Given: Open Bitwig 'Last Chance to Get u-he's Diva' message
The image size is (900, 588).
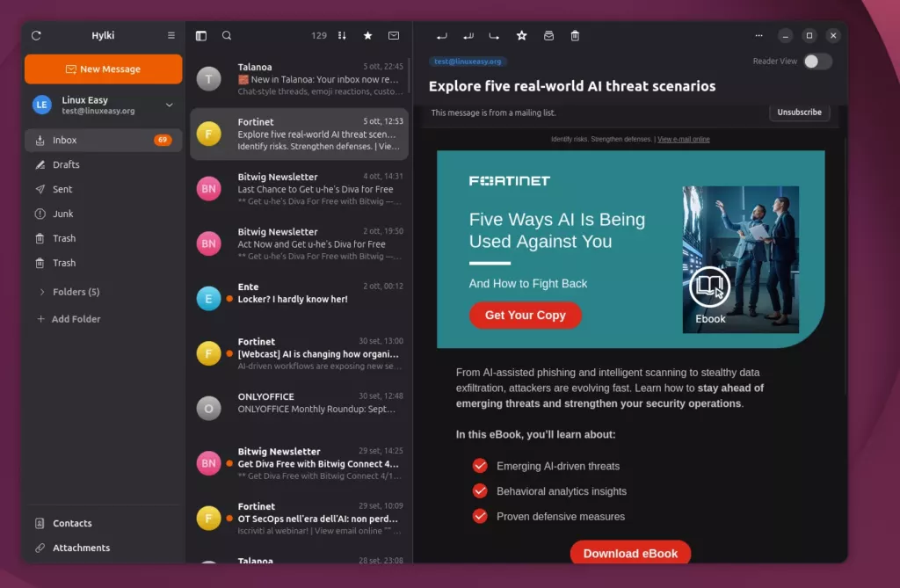Looking at the screenshot, I should point(299,189).
